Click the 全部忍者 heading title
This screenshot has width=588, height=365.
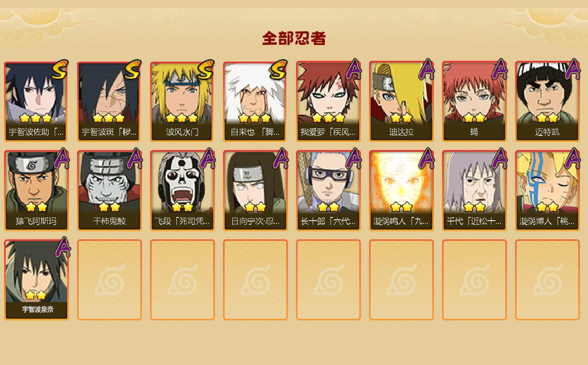pos(294,38)
